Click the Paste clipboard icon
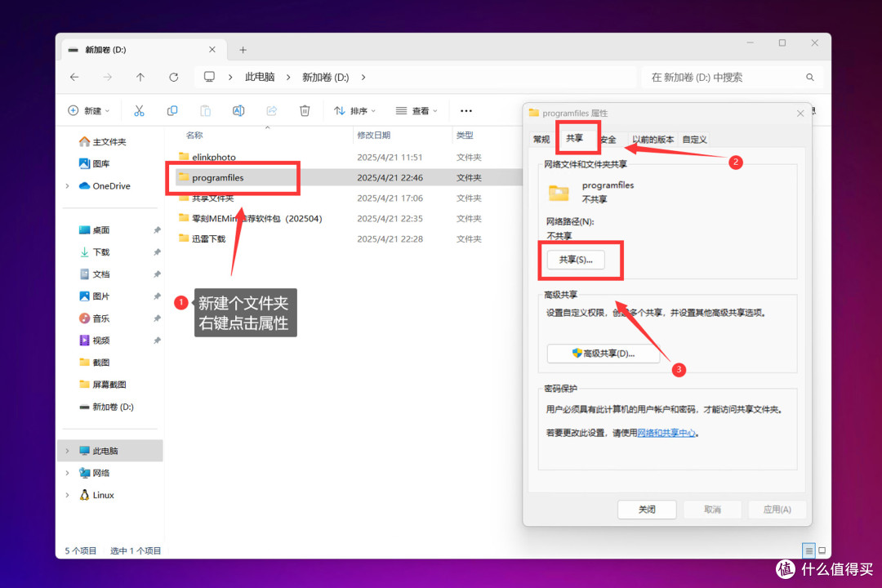Image resolution: width=882 pixels, height=588 pixels. tap(205, 111)
